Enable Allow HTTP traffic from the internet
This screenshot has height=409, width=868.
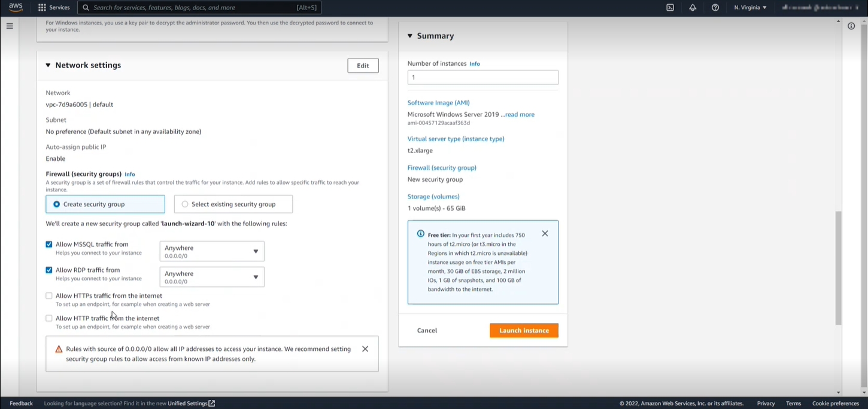click(49, 319)
